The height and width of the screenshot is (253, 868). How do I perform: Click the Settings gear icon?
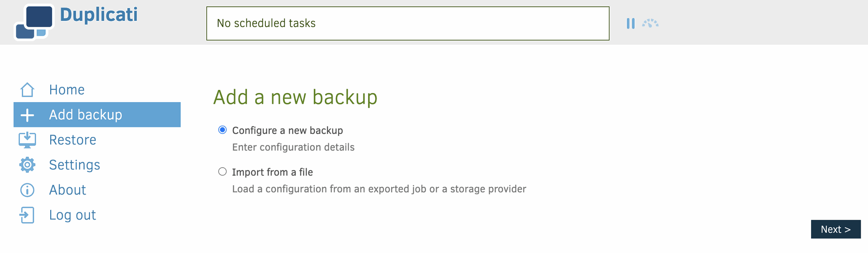click(x=27, y=165)
